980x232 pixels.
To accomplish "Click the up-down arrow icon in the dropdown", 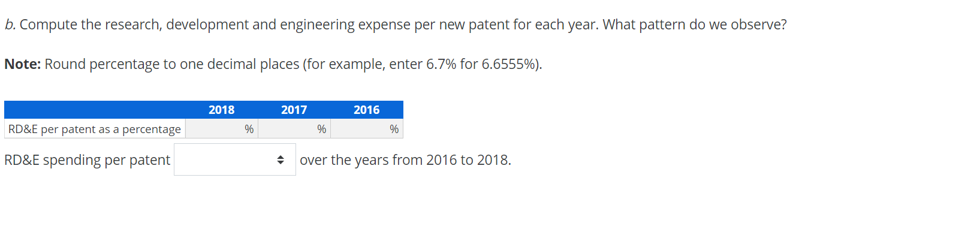I will (280, 160).
